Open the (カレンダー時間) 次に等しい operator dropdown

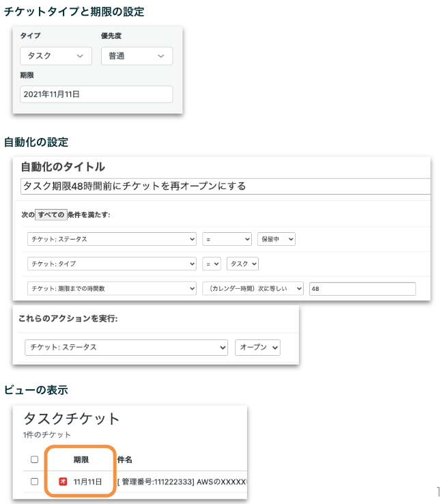click(x=253, y=289)
